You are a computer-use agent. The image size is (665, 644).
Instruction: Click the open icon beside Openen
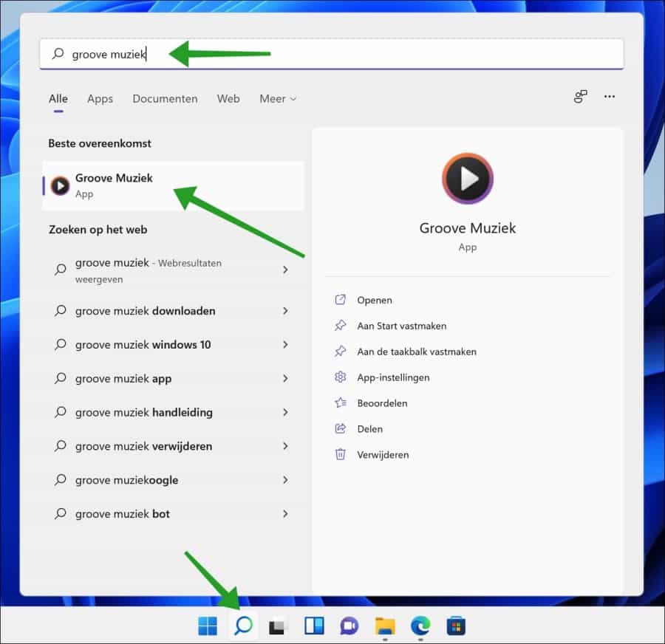(x=340, y=300)
